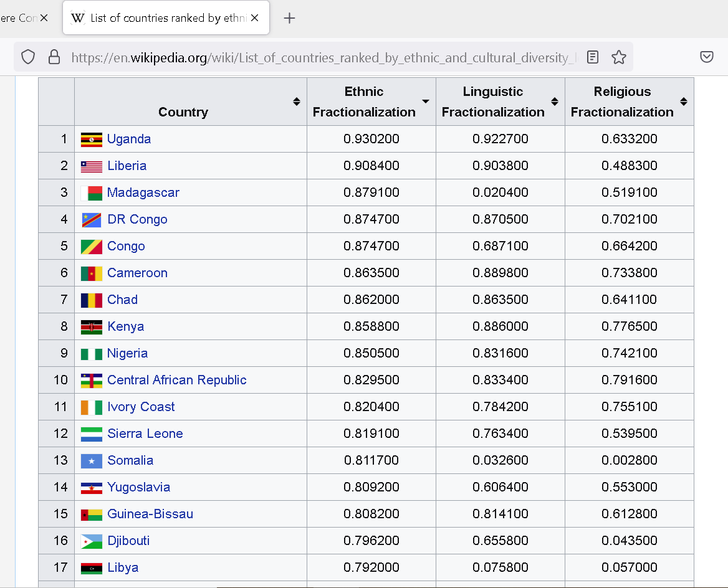728x588 pixels.
Task: Select Cameroon's linguistic value 0.889800
Action: [501, 273]
